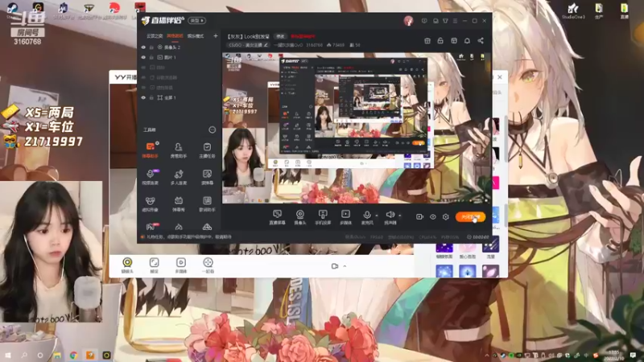Screen dimensions: 644x362
Task: Select the 图片 1 layer row
Action: pyautogui.click(x=178, y=57)
